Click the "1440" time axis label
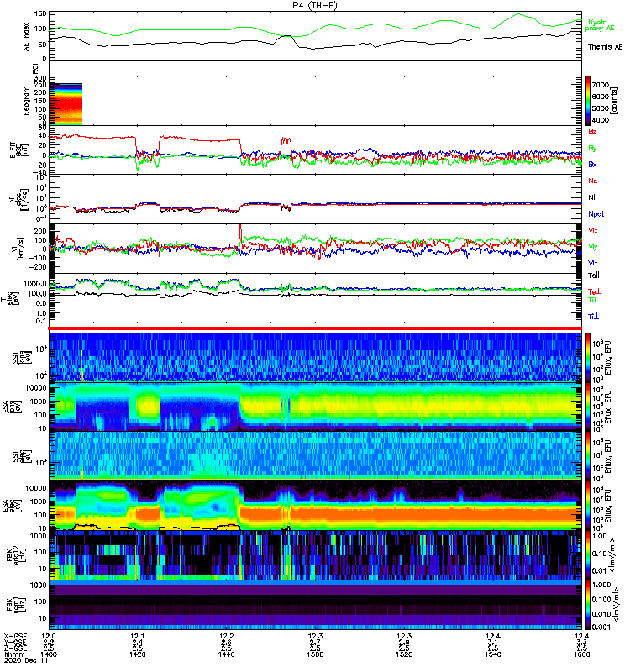 pyautogui.click(x=226, y=654)
